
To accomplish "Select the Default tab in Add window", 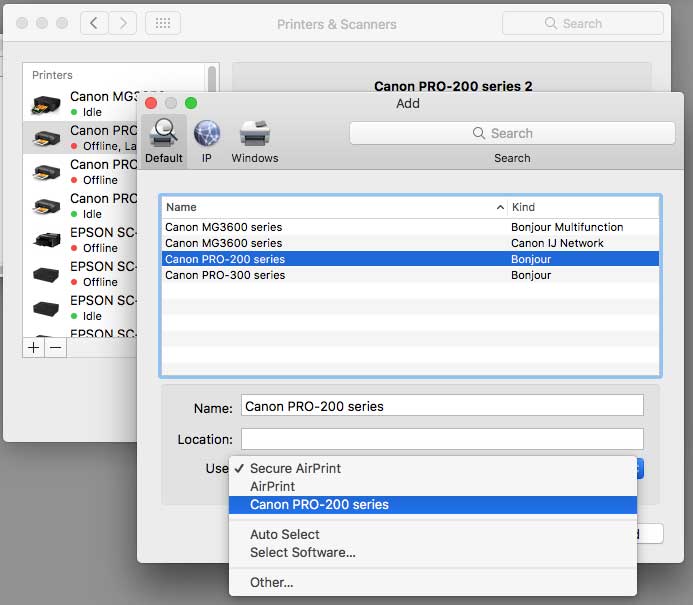I will pos(164,141).
